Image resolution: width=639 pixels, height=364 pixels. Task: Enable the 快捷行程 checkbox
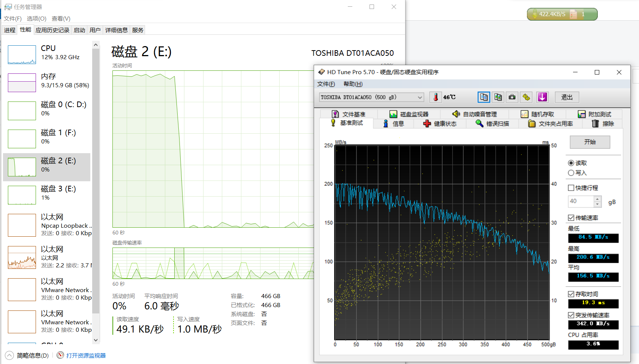[x=571, y=188]
